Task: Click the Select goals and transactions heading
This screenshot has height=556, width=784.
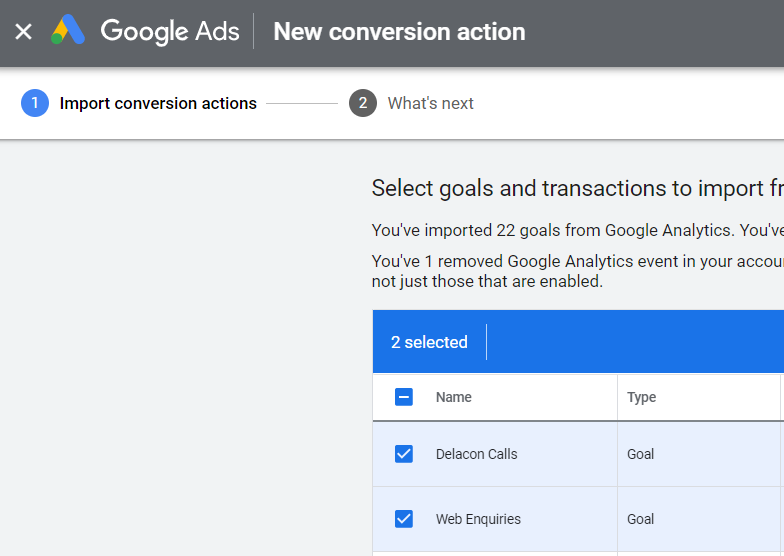Action: coord(578,188)
